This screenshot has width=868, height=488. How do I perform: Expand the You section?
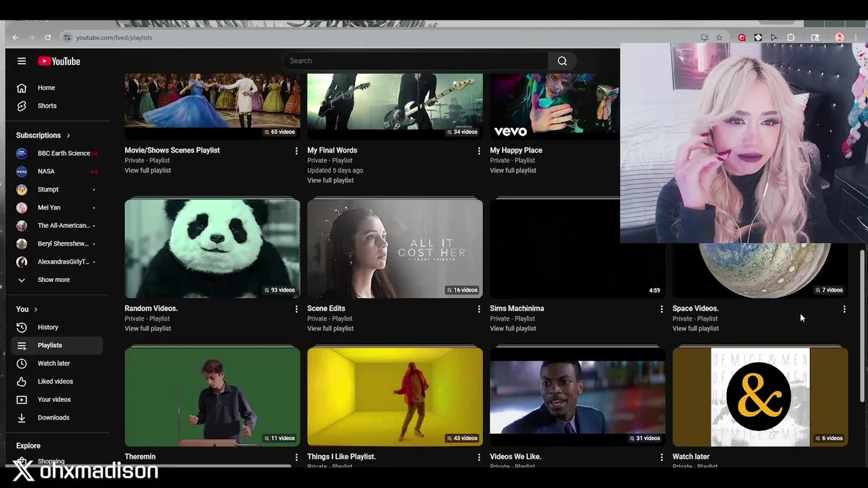(27, 309)
